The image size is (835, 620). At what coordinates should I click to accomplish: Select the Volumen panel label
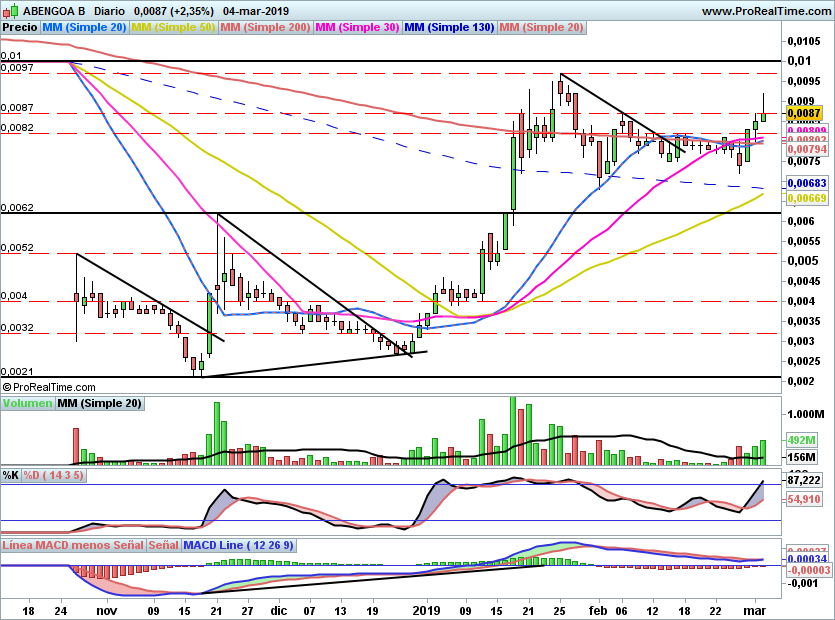pos(27,403)
